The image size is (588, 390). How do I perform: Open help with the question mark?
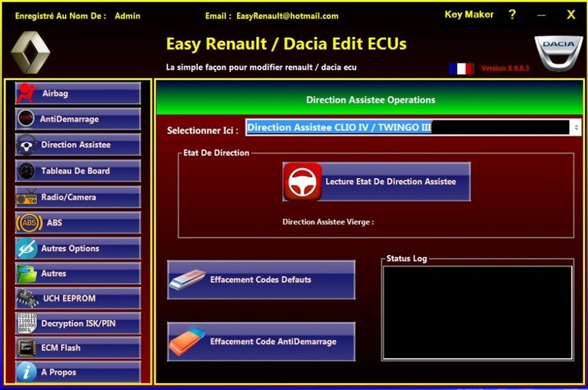[512, 15]
